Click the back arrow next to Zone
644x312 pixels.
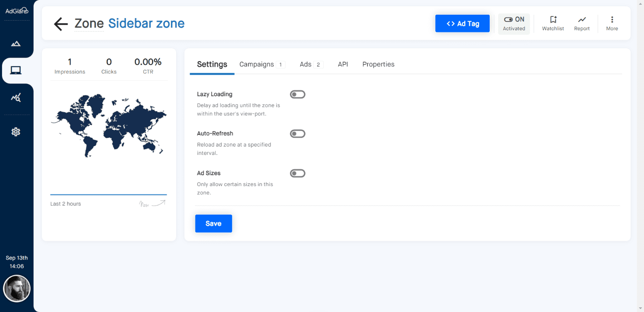(60, 24)
